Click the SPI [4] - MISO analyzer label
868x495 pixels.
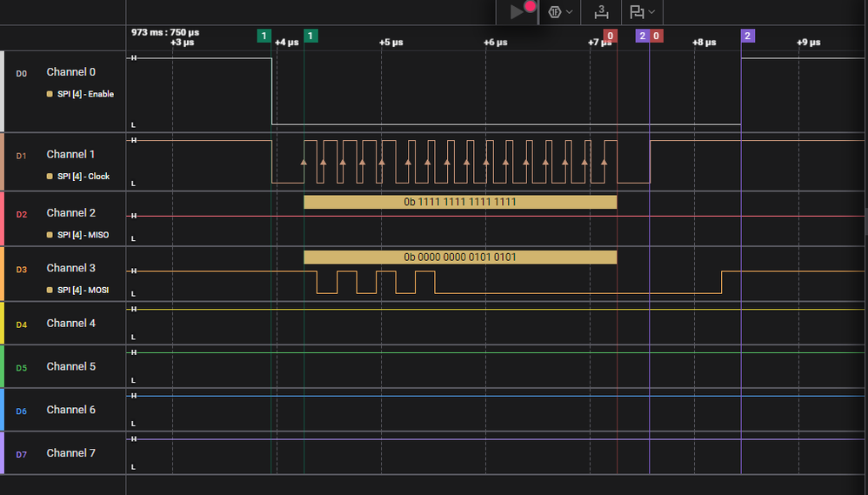click(83, 235)
